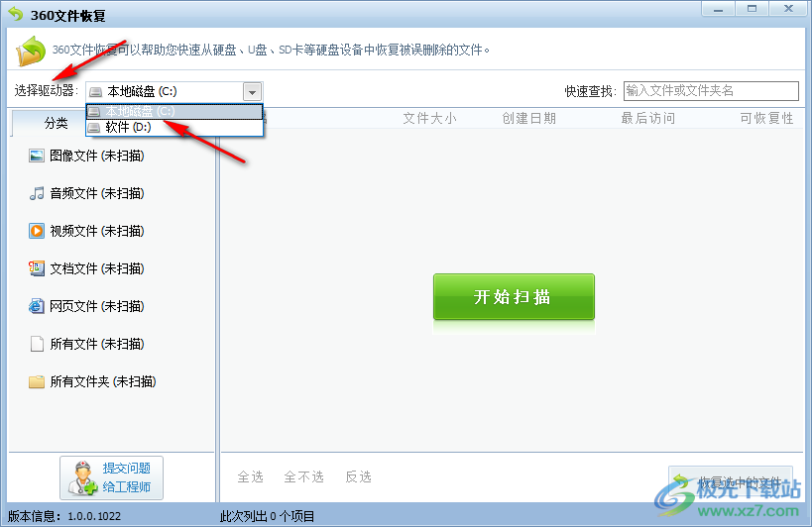This screenshot has width=812, height=527.
Task: Click the 360 file recovery logo icon
Action: (31, 51)
